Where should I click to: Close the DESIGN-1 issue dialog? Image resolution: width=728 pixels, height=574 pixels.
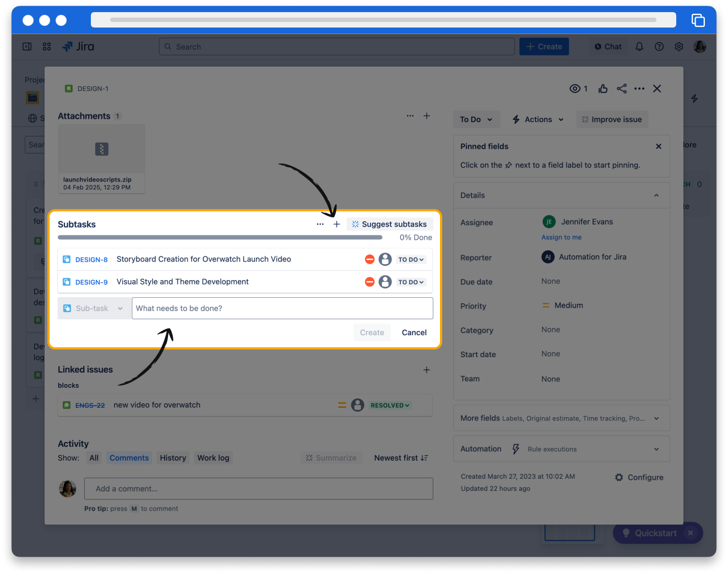click(x=657, y=89)
